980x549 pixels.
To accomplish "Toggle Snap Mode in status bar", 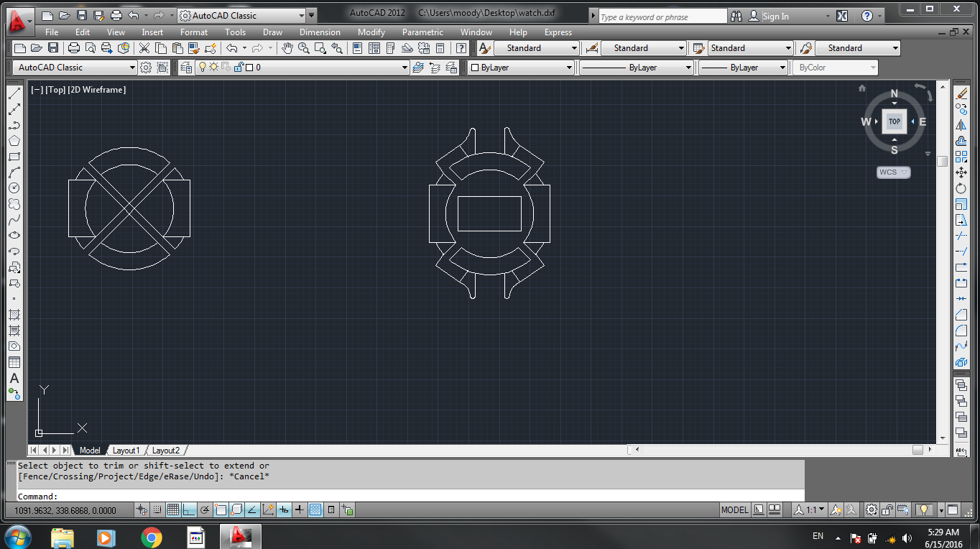I will 157,510.
